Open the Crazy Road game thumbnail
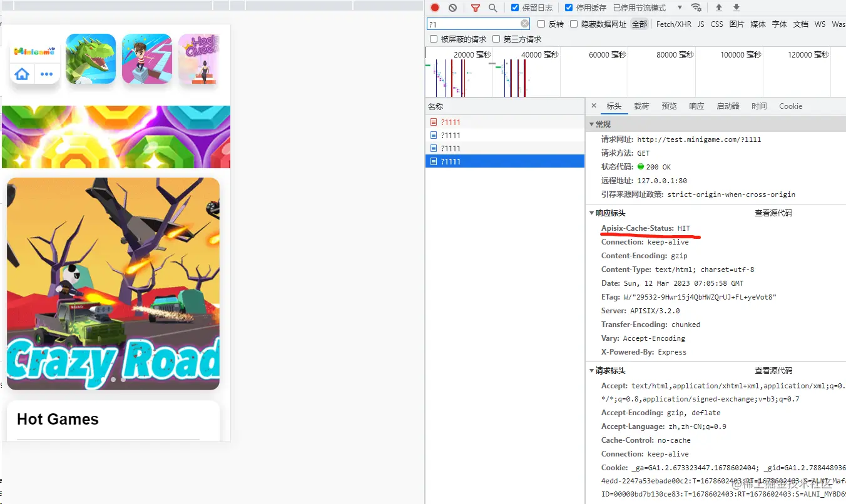Screen dimensions: 846x504 tap(113, 283)
